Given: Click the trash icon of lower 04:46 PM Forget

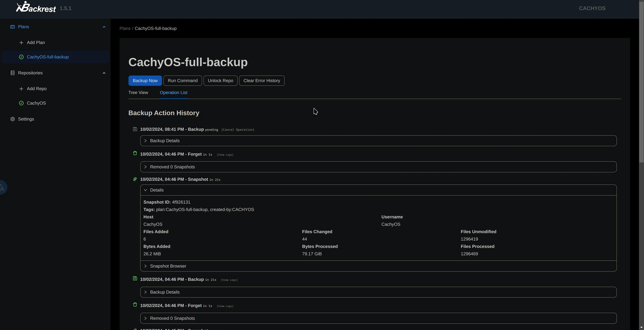Looking at the screenshot, I should pos(135,304).
